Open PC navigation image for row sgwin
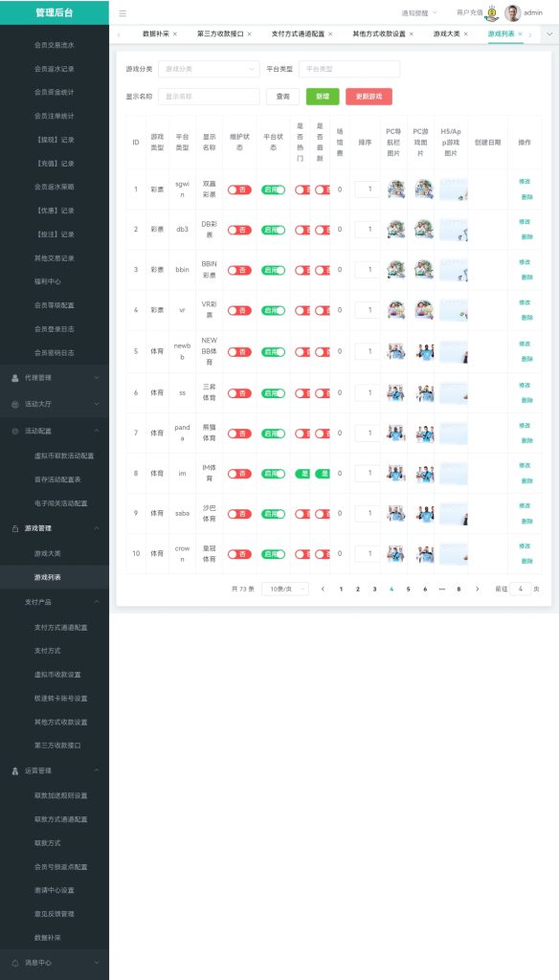Viewport: 559px width, 980px height. [x=395, y=189]
